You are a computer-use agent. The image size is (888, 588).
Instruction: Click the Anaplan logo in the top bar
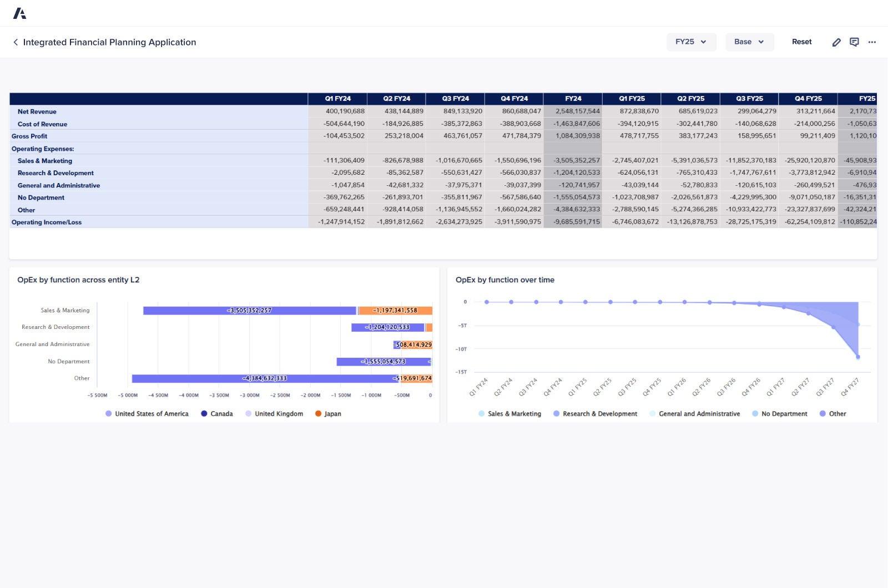21,12
